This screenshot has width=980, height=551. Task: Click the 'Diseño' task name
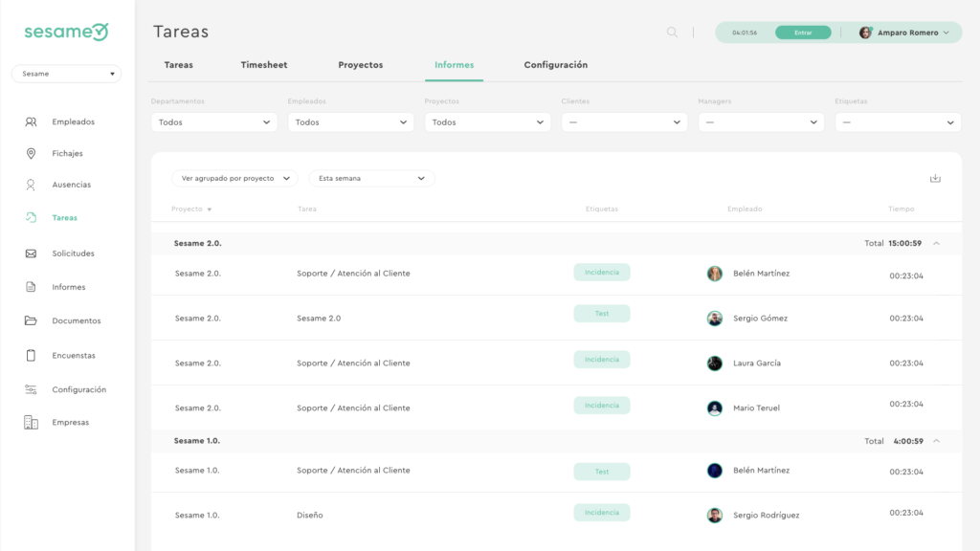pyautogui.click(x=310, y=515)
